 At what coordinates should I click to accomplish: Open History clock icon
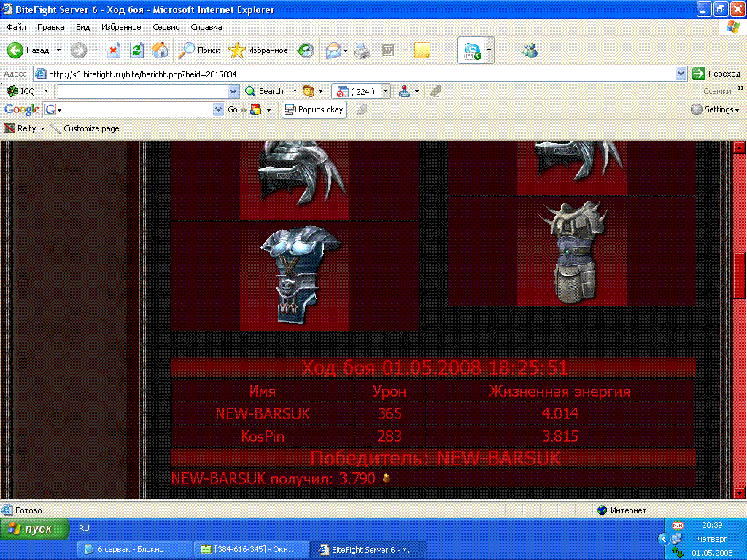pos(306,50)
